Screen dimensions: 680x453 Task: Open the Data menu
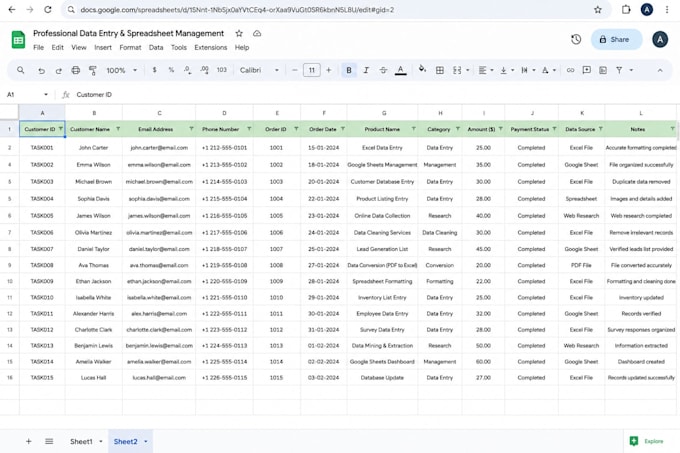point(156,47)
